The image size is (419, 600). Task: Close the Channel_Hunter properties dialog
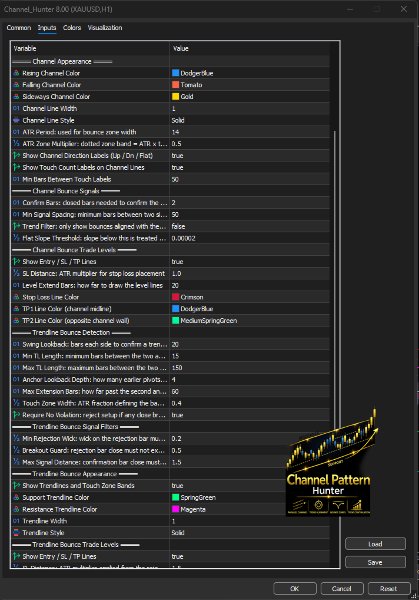click(x=404, y=9)
